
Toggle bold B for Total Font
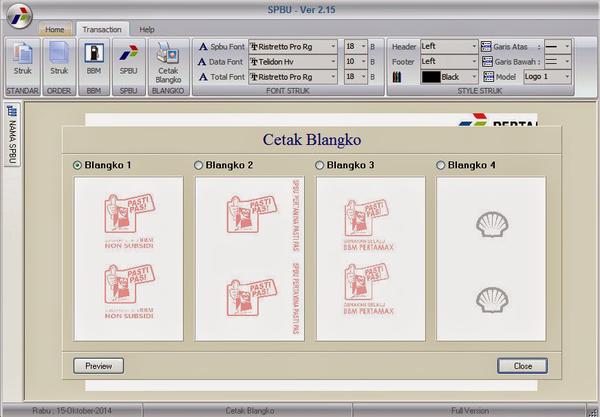click(x=373, y=77)
